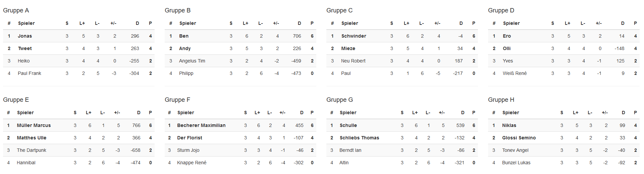The image size is (644, 174).
Task: Click Knappe René in Gruppe F
Action: 192,163
